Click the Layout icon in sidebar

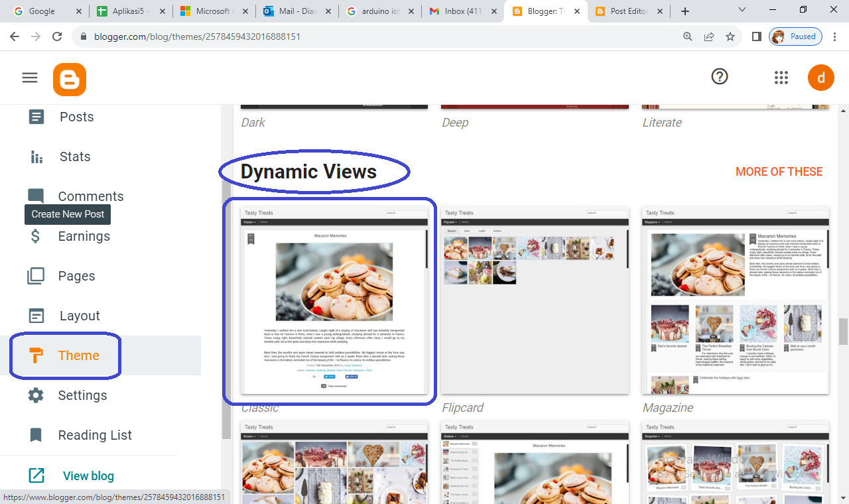(36, 316)
